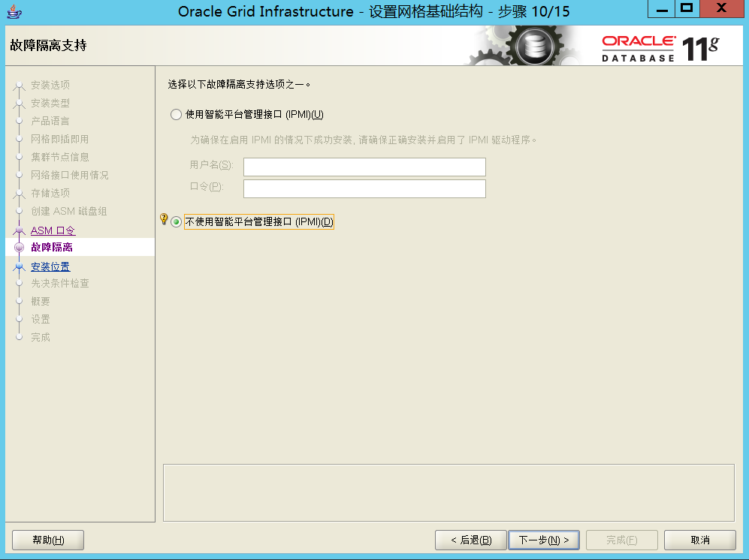Click the 创建 ASM 磁盘组 step text
749x560 pixels.
pos(69,211)
